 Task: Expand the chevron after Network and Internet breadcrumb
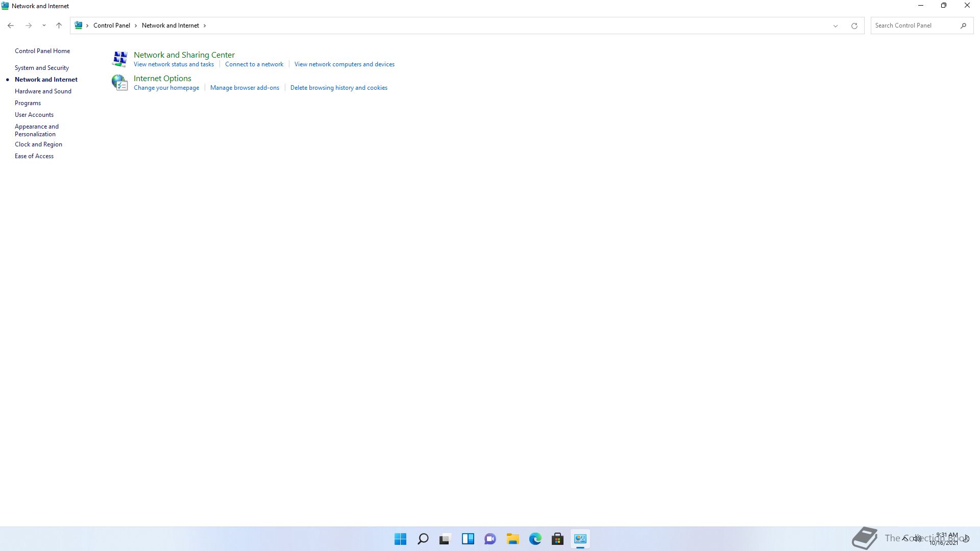(205, 26)
